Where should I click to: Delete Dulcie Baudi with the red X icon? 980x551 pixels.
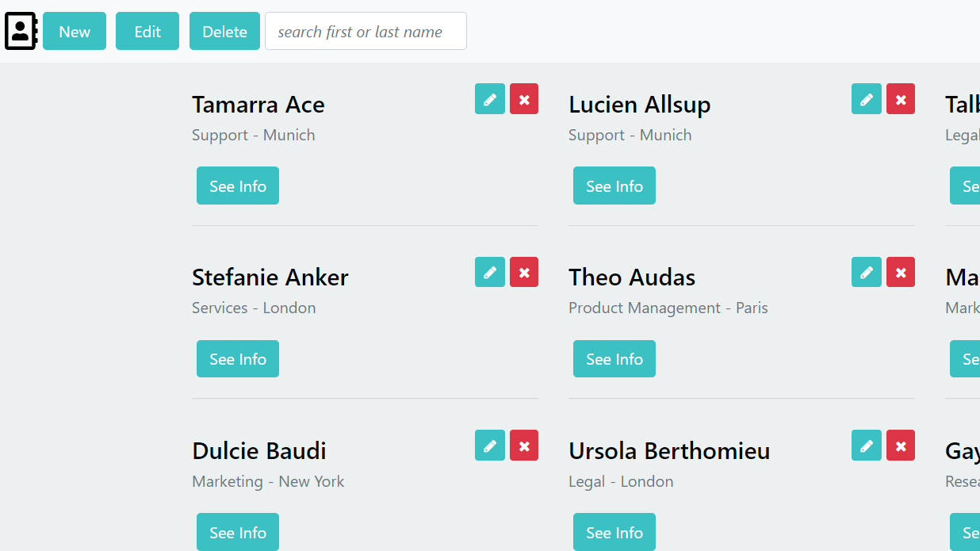pos(524,446)
